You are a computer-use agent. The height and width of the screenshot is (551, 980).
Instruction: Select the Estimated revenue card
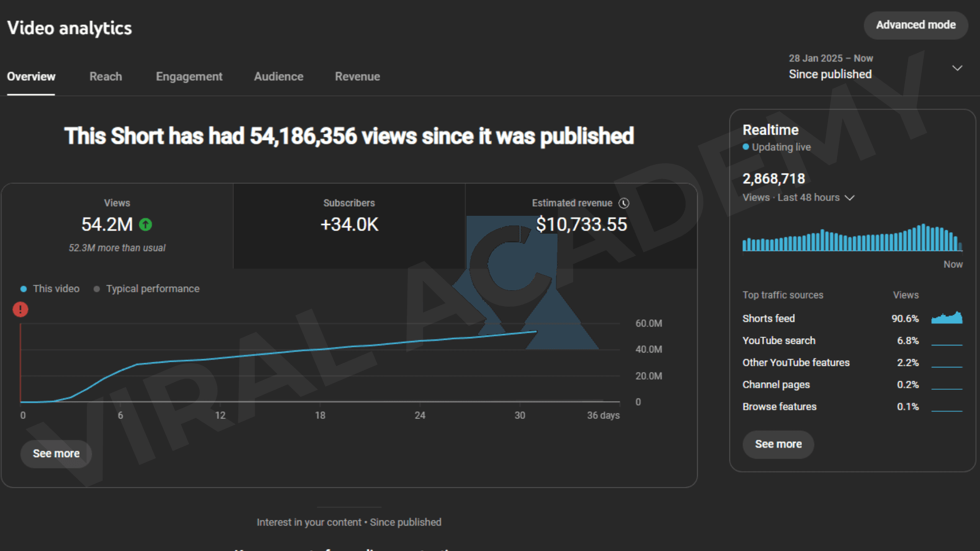[581, 226]
